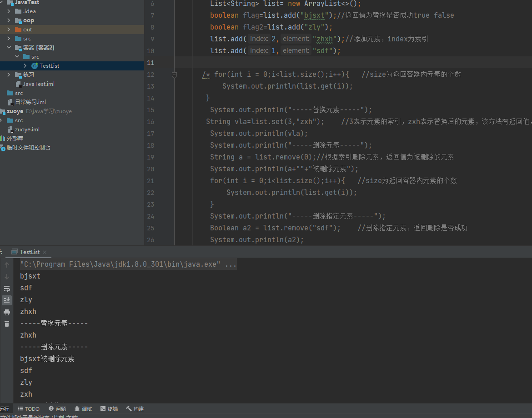Viewport: 532px width, 418px height.
Task: Select the TestList class in project tree
Action: tap(49, 66)
